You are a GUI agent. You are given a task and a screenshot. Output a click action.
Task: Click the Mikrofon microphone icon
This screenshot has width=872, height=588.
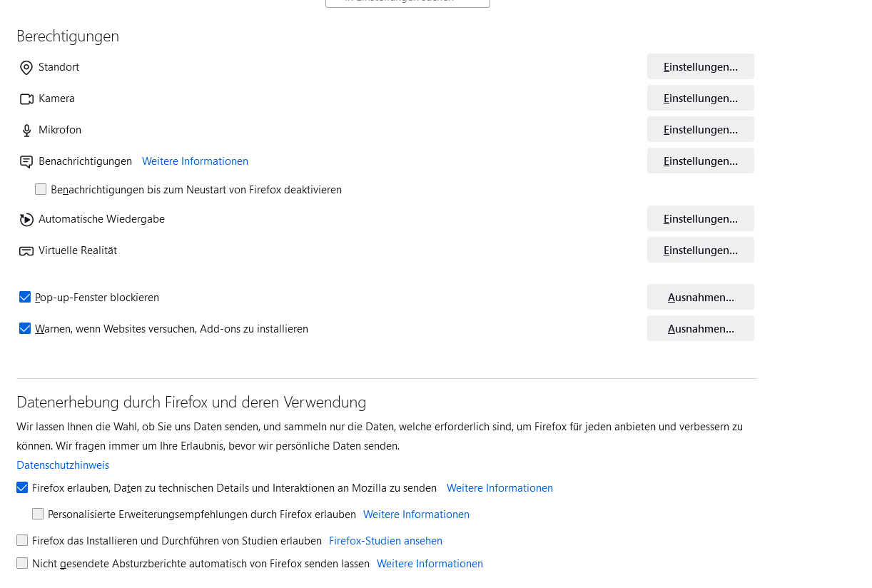27,131
